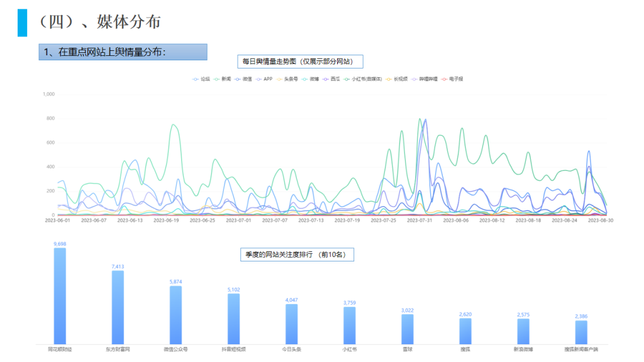Click the 同花顺财经 bar with 9,698

60,295
